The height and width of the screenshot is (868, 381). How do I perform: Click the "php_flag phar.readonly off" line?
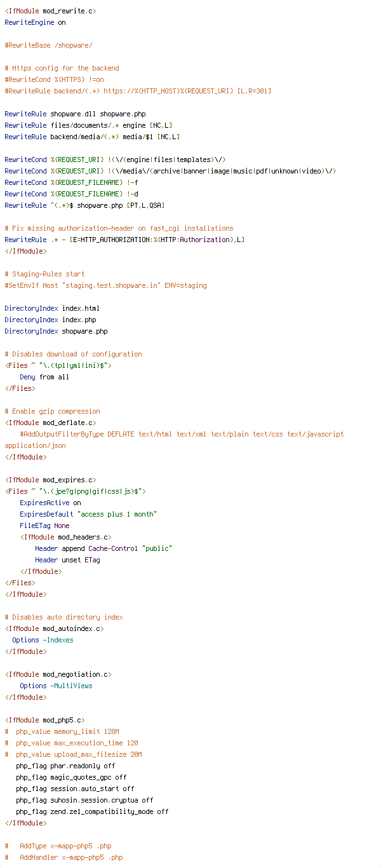pos(65,766)
